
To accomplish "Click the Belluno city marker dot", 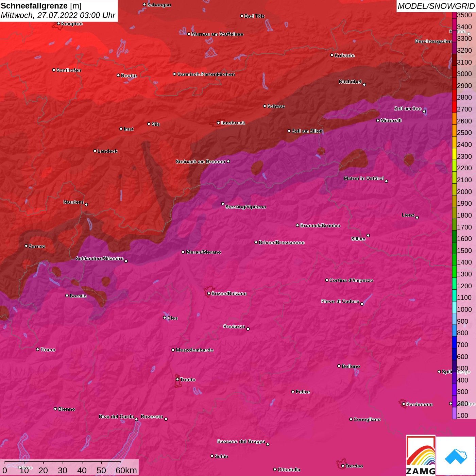I will 339,366.
